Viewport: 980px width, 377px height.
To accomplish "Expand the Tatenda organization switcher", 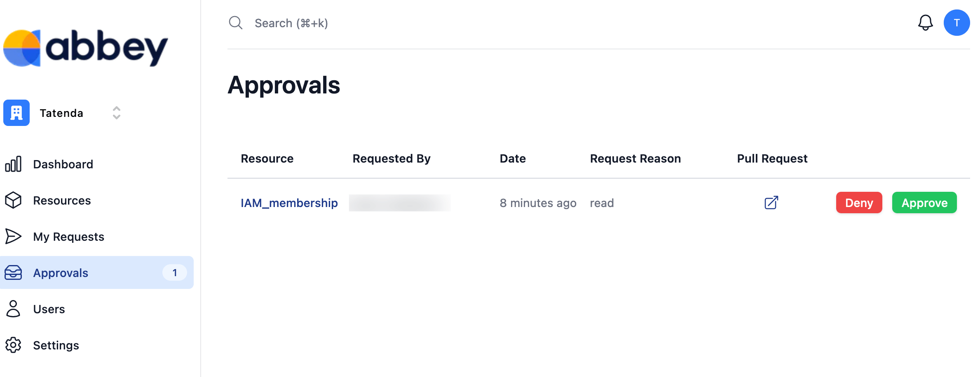I will [x=117, y=113].
